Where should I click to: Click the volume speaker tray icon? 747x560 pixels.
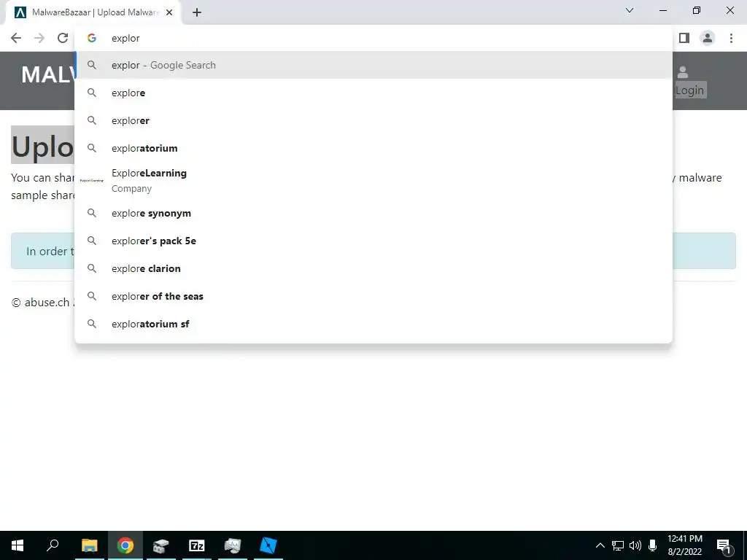(x=635, y=545)
